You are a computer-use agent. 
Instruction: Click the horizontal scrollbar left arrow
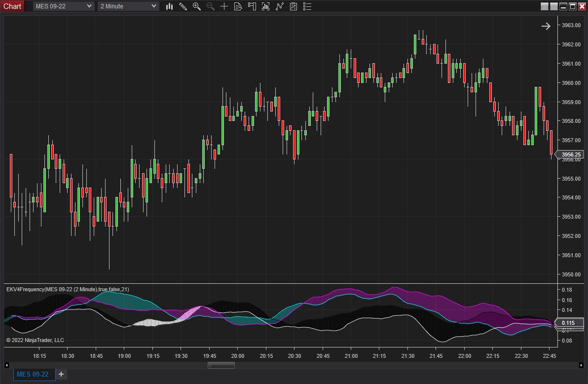(x=6, y=365)
